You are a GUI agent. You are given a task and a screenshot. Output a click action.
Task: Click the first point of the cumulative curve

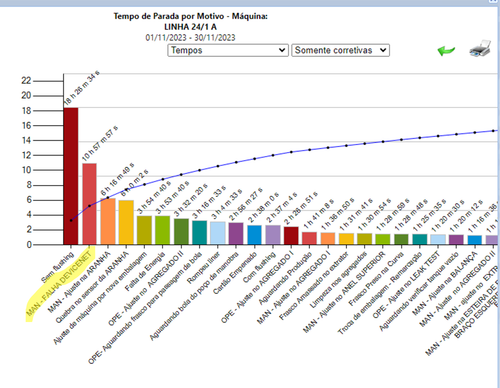[71, 220]
